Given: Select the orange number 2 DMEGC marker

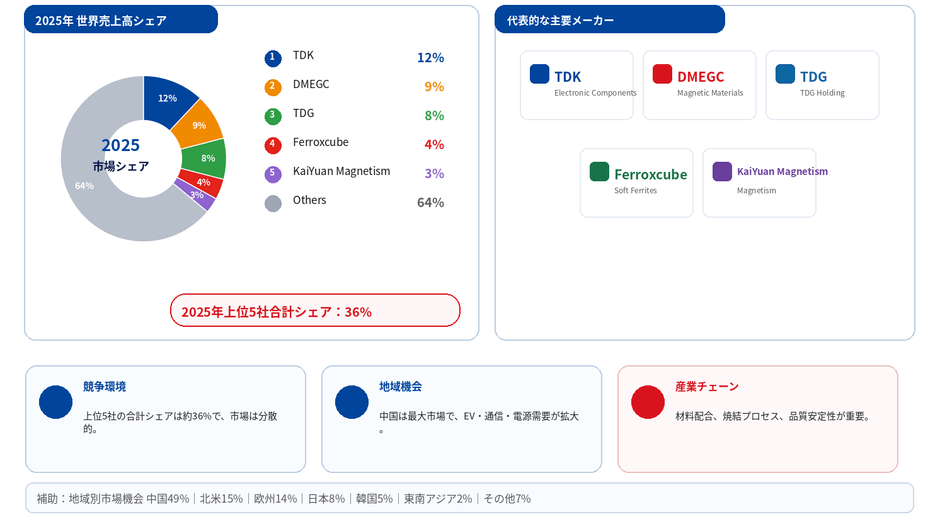Looking at the screenshot, I should [x=273, y=87].
